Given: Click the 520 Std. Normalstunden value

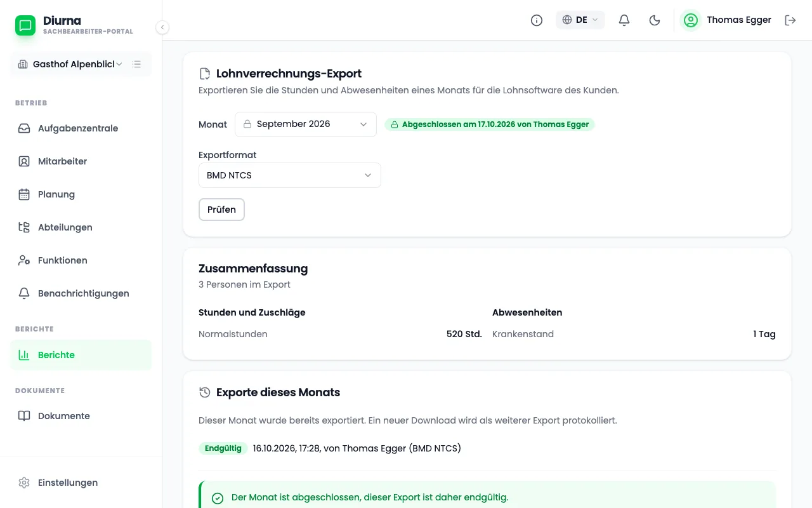Looking at the screenshot, I should pos(464,334).
